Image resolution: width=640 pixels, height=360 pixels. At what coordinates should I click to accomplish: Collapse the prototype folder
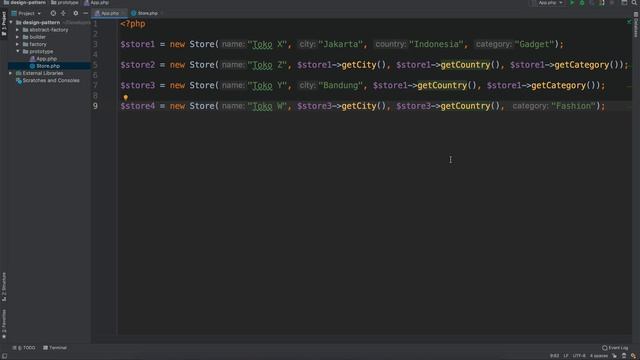point(18,51)
